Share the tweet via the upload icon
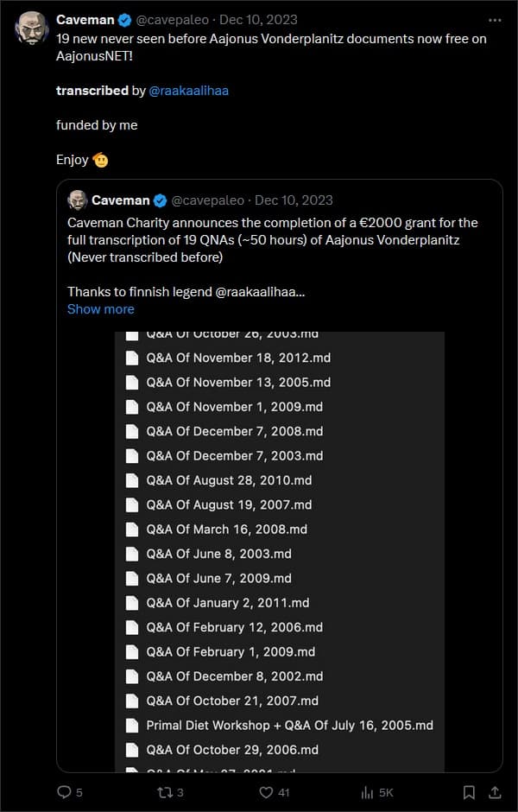This screenshot has height=812, width=518. pos(495,792)
